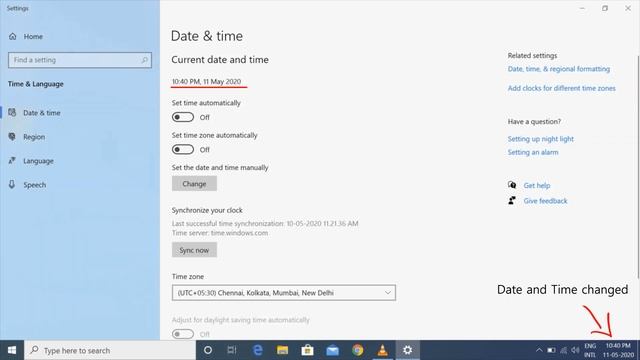This screenshot has height=360, width=640.
Task: Open Cortana from the taskbar
Action: (x=208, y=350)
